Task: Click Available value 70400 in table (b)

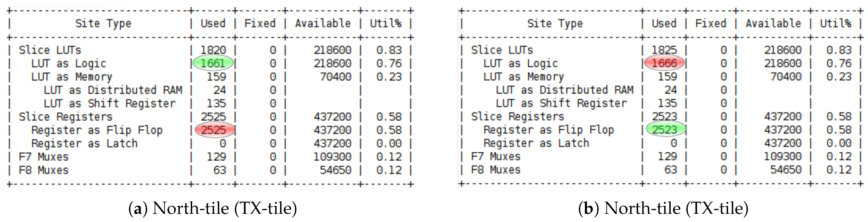Action: click(x=786, y=77)
